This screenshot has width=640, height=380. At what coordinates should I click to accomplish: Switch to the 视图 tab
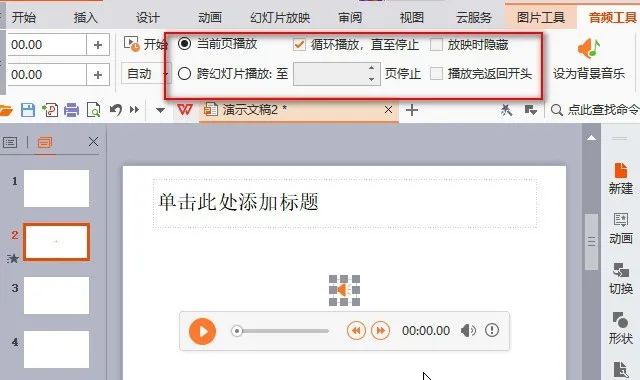[x=412, y=18]
